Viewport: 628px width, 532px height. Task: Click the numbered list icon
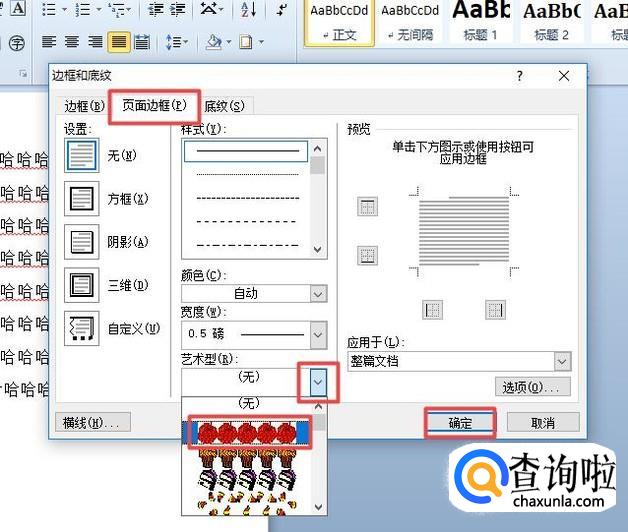[x=83, y=9]
